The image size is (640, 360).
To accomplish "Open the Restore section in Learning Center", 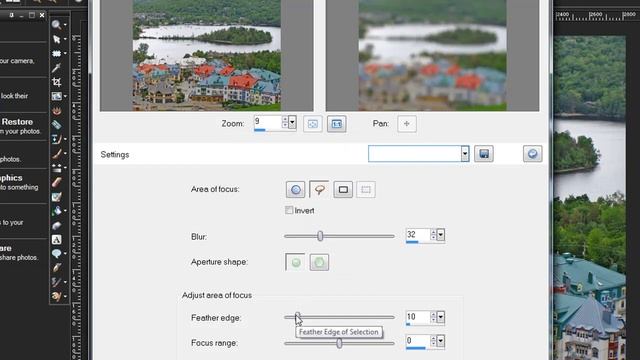I will coord(17,122).
